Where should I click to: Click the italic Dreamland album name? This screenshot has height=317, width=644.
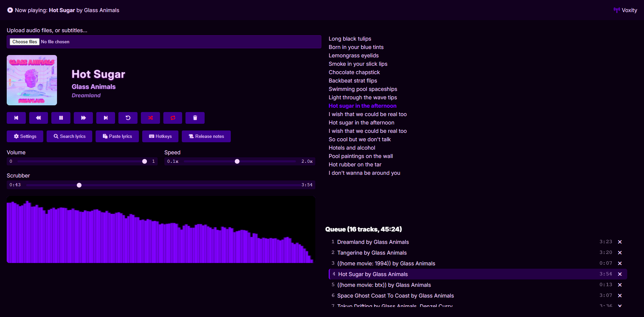[x=86, y=95]
